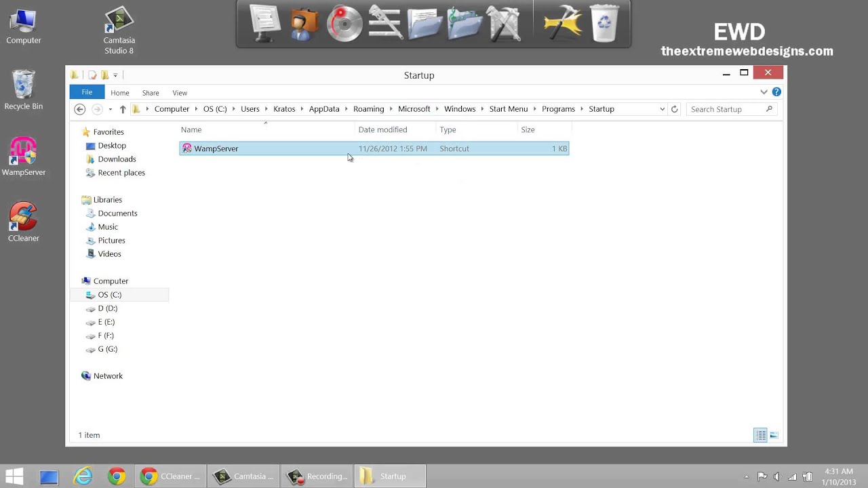Select the Pictures library

pyautogui.click(x=111, y=241)
